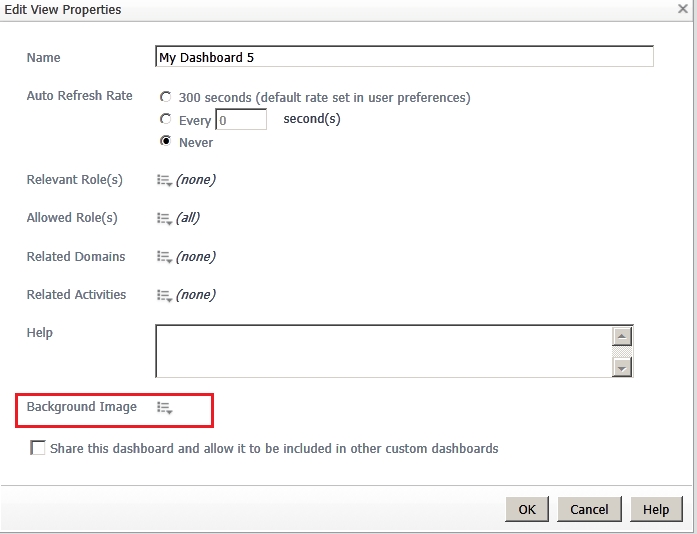Image resolution: width=697 pixels, height=534 pixels.
Task: Click the Help text area down arrow
Action: point(622,368)
